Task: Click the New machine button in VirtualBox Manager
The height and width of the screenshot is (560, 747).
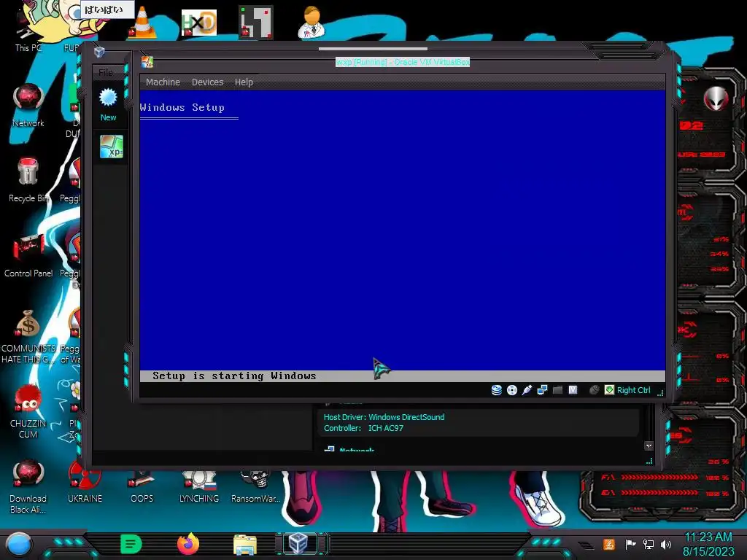Action: point(108,105)
